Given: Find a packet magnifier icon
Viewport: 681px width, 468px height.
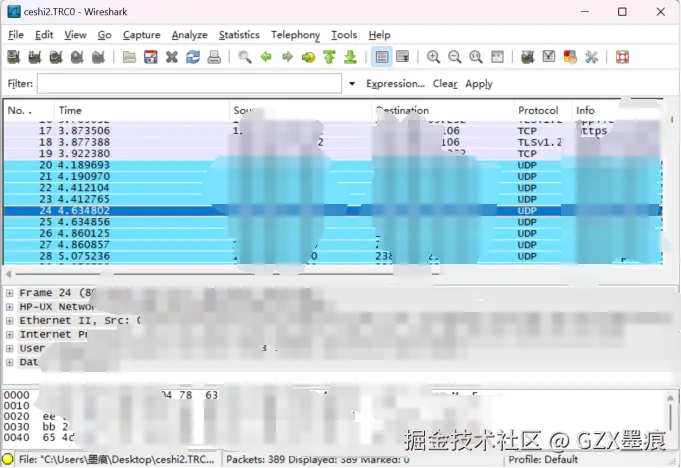Looking at the screenshot, I should point(245,57).
